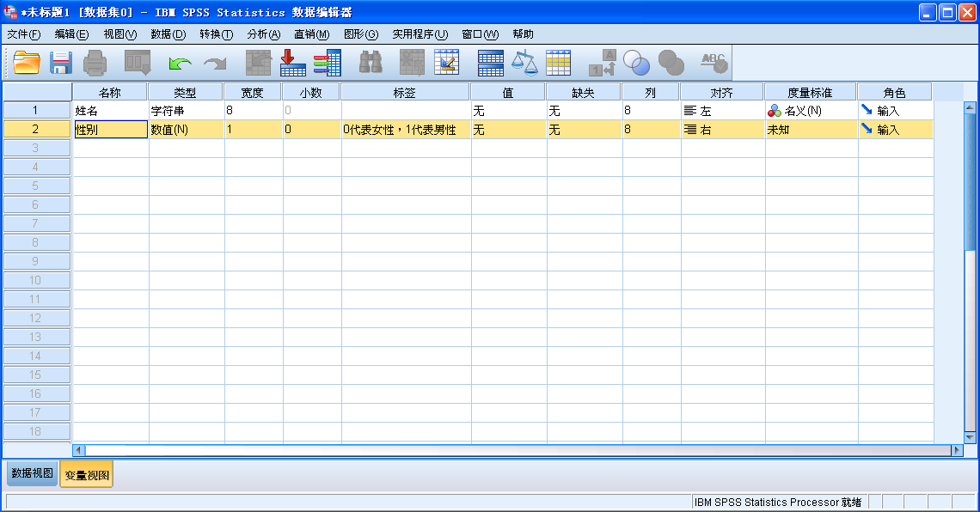Click the 对齐 cell showing 右 in row 2

[722, 130]
